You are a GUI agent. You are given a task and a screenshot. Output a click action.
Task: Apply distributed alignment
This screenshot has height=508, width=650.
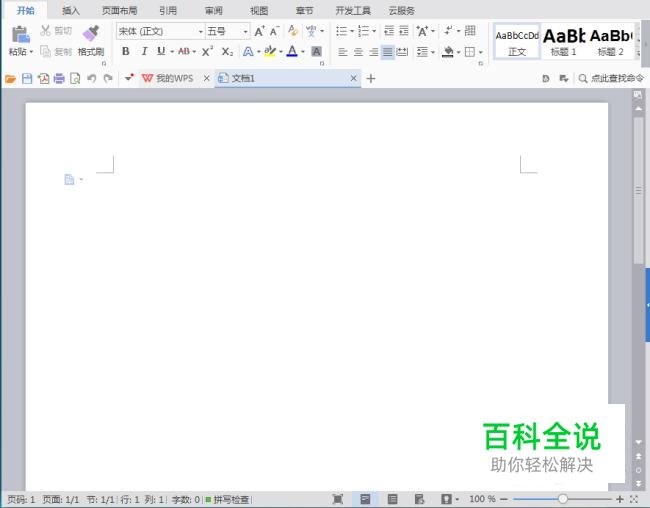[x=402, y=52]
